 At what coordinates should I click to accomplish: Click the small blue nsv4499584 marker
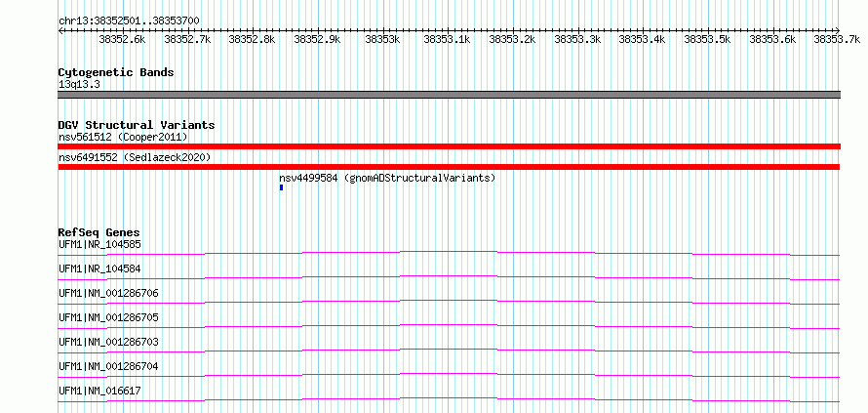(x=281, y=187)
